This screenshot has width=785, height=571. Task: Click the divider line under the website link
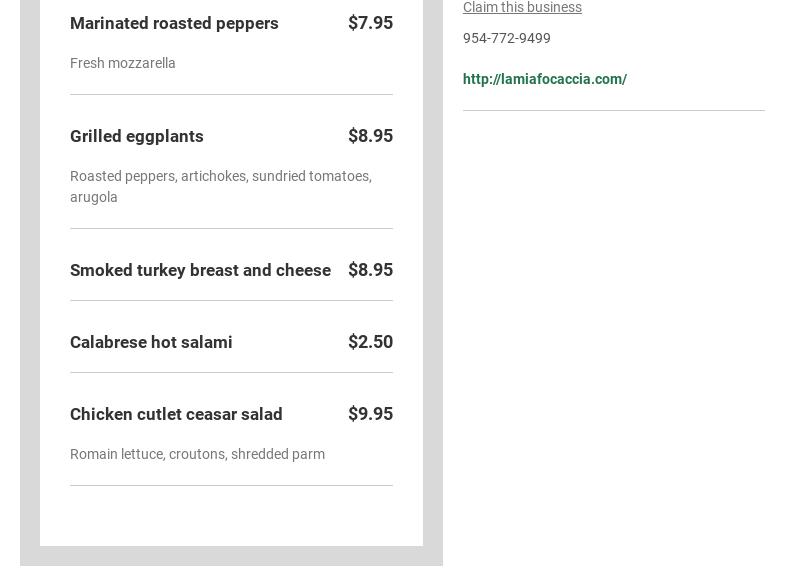click(x=613, y=110)
